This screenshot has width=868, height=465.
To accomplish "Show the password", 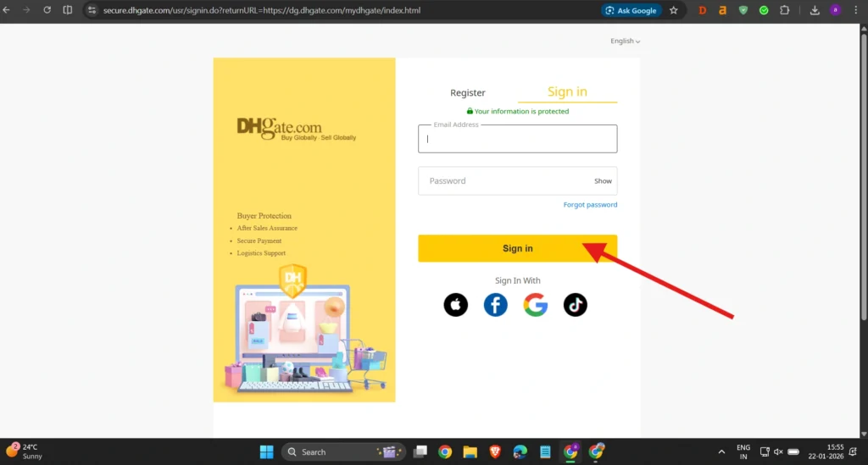I will (x=603, y=180).
